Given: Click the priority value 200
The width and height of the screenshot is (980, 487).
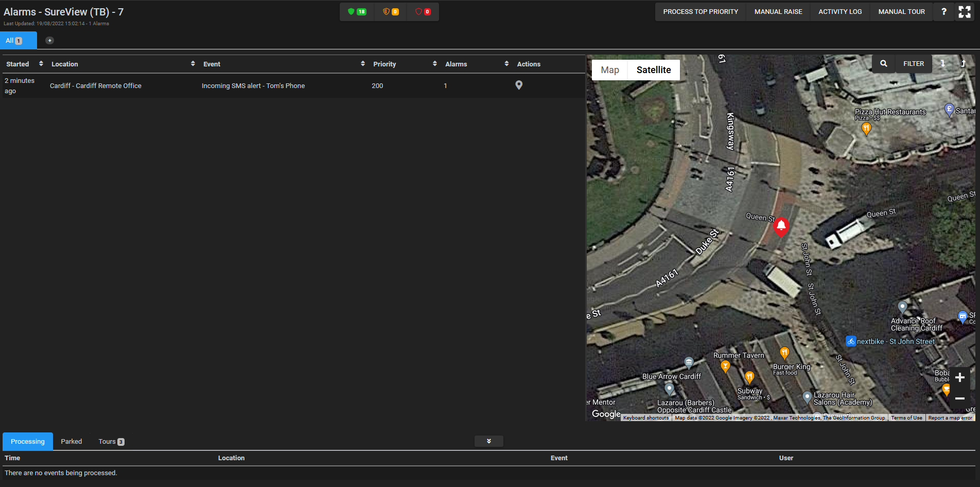Looking at the screenshot, I should click(x=377, y=86).
